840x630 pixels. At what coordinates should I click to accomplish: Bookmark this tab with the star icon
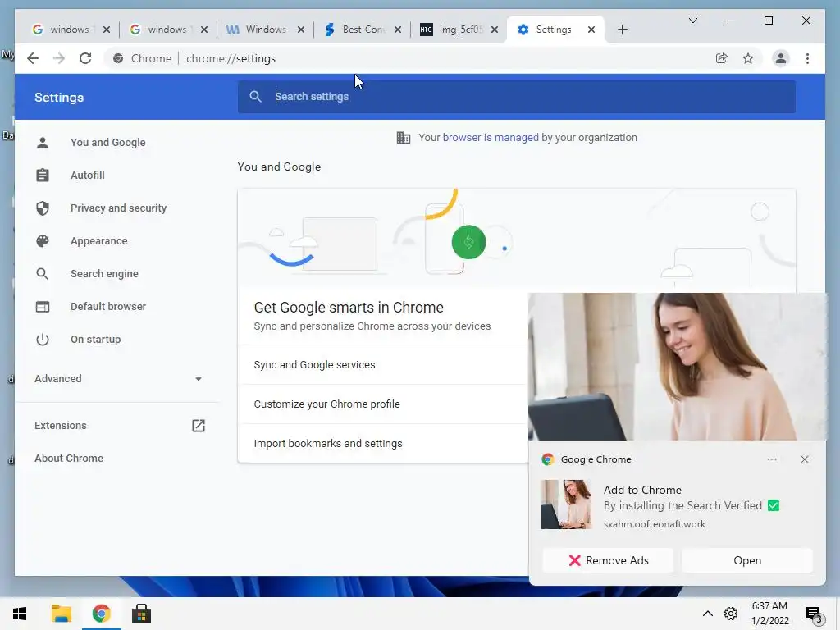pos(748,58)
